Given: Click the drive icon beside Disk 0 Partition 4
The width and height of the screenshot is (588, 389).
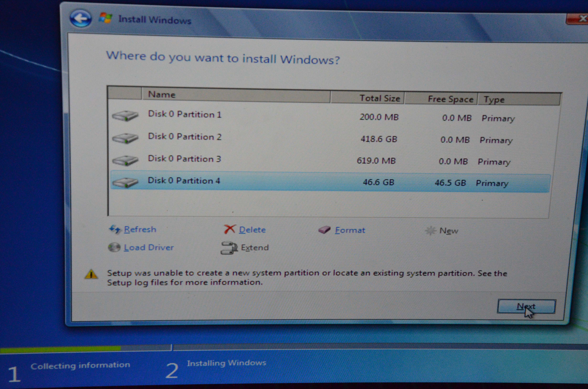Looking at the screenshot, I should point(125,182).
